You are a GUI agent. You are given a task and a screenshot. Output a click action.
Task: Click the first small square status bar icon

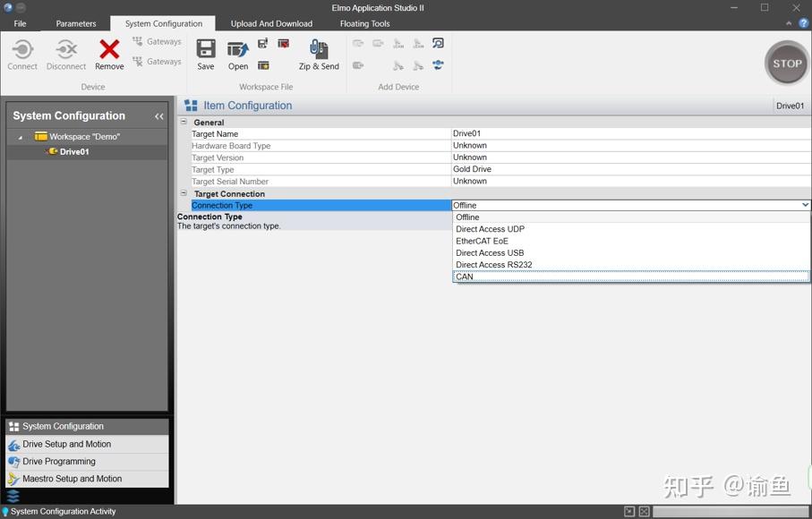coord(629,512)
